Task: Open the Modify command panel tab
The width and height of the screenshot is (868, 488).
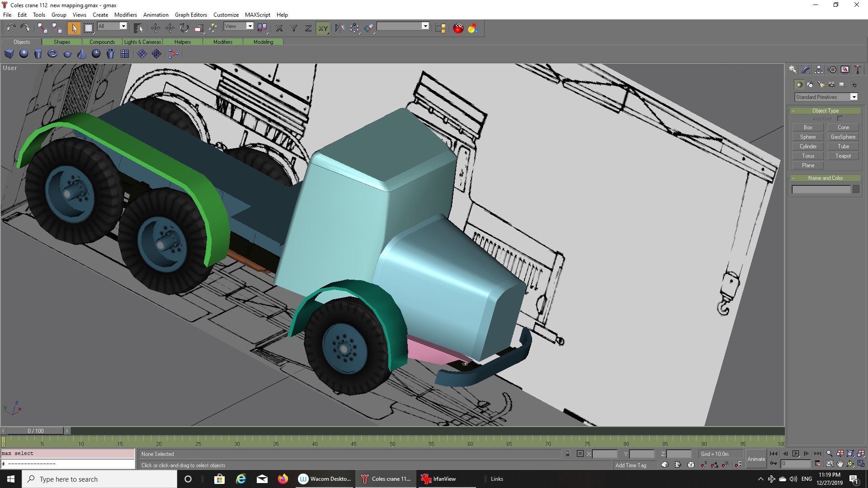Action: pyautogui.click(x=806, y=70)
